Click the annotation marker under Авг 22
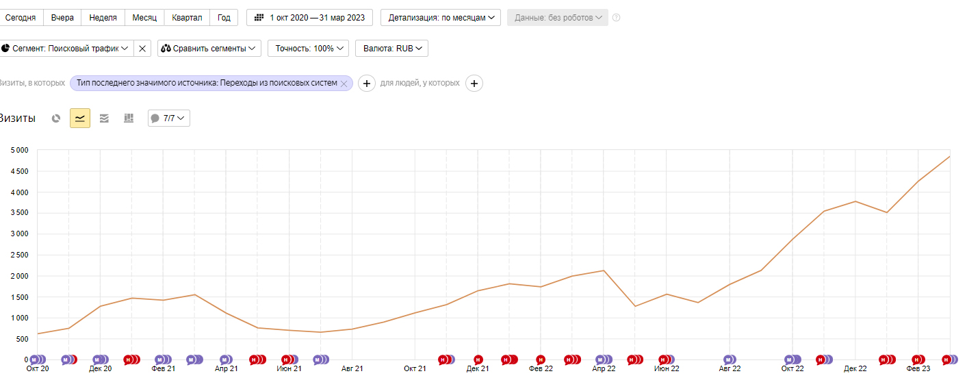This screenshot has width=980, height=391. coord(730,360)
